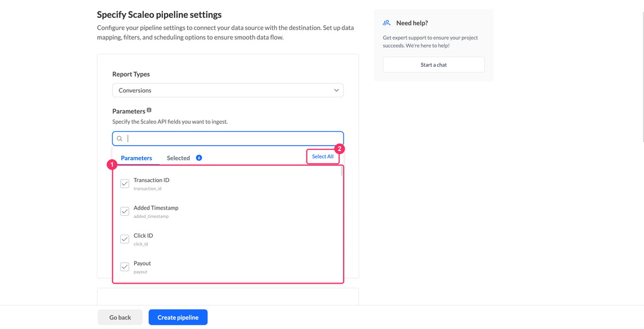Click the Parameters info icon

149,110
